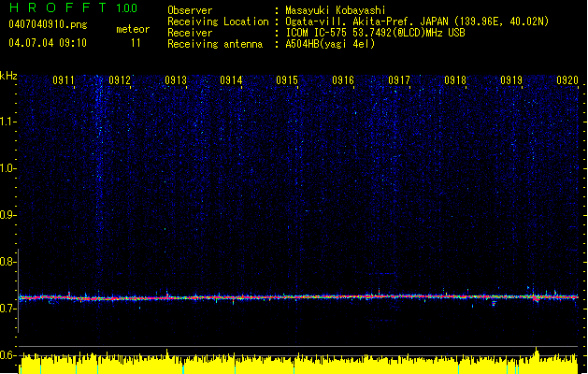Click the meteor label

click(x=133, y=29)
